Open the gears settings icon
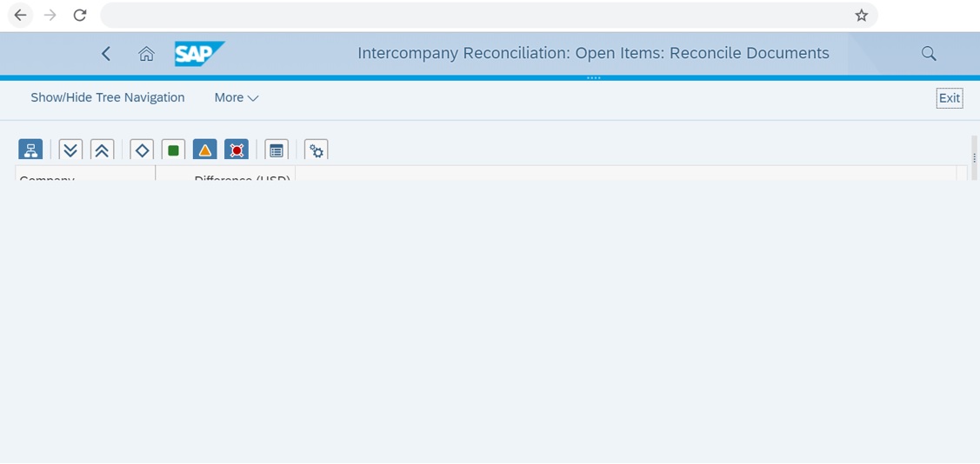Screen dimensions: 980x464 click(317, 150)
